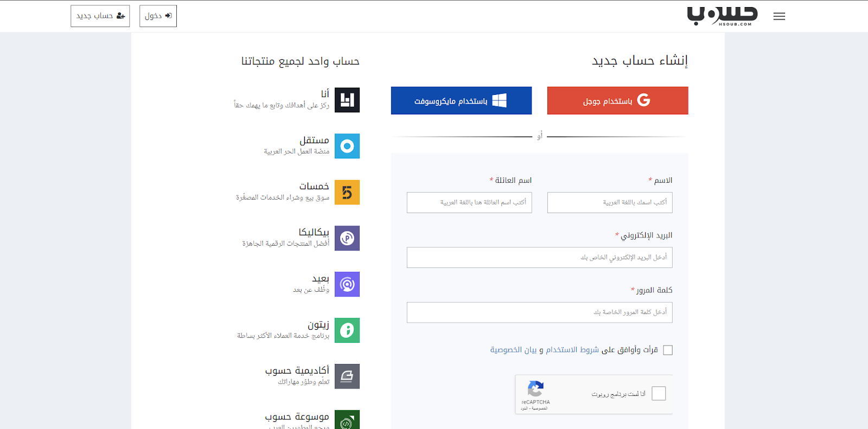Viewport: 868px width, 429px height.
Task: Click the 'سوق بيع وشراء الخدمات المصغّرة' description
Action: point(283,197)
